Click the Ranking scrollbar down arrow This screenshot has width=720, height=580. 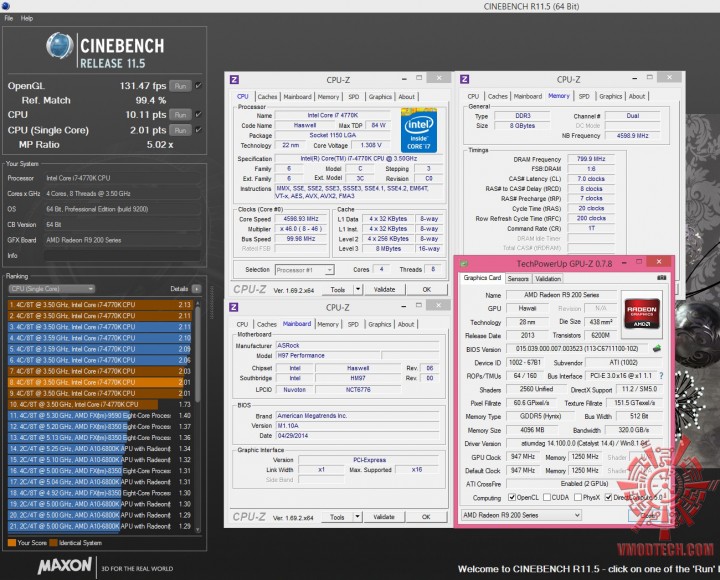pyautogui.click(x=198, y=529)
